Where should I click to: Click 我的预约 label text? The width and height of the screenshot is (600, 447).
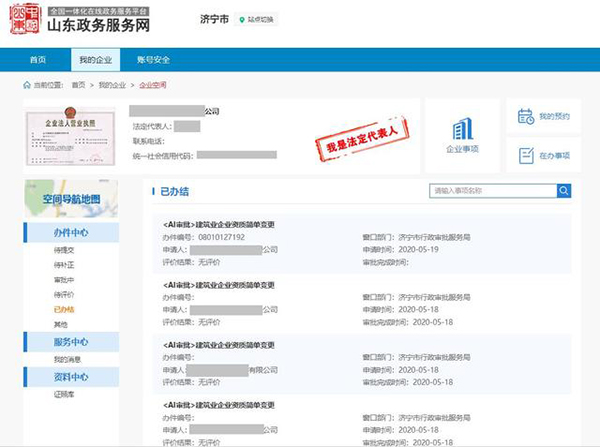pyautogui.click(x=554, y=116)
